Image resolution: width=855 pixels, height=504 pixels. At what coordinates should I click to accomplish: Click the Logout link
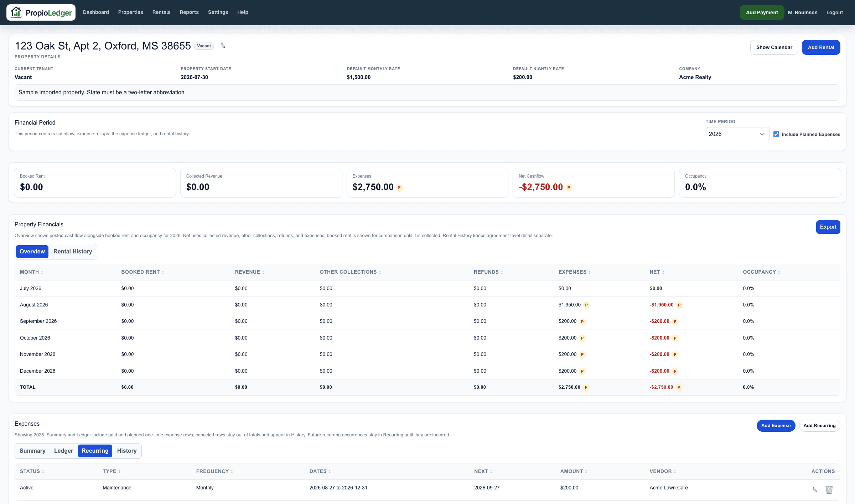tap(835, 12)
